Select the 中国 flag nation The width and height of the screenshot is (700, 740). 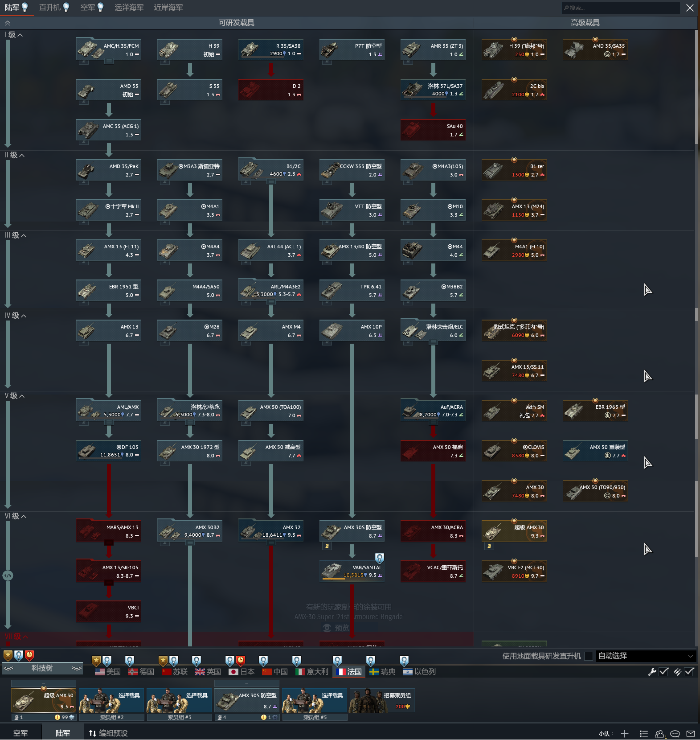click(x=274, y=672)
